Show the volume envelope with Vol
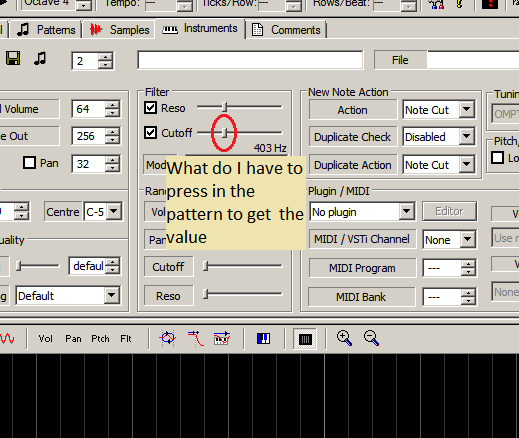This screenshot has width=519, height=438. pos(45,339)
